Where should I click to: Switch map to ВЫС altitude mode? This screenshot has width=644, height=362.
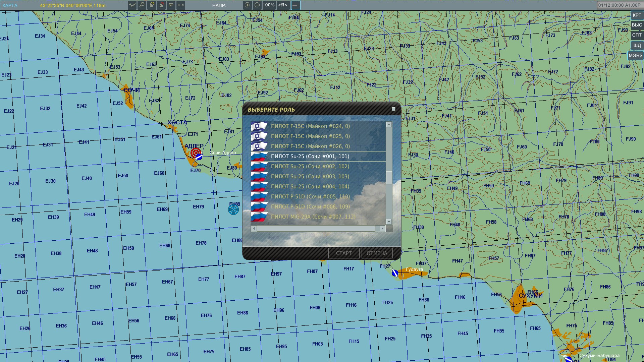637,25
